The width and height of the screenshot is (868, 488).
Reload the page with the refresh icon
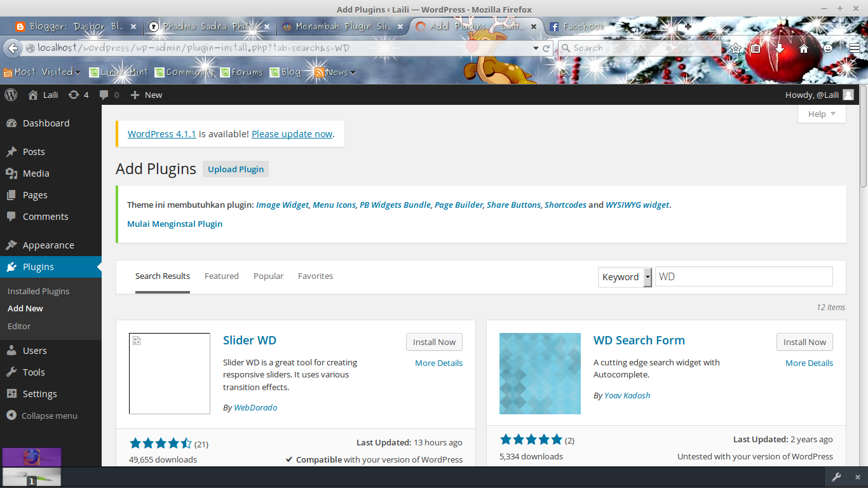pyautogui.click(x=546, y=48)
